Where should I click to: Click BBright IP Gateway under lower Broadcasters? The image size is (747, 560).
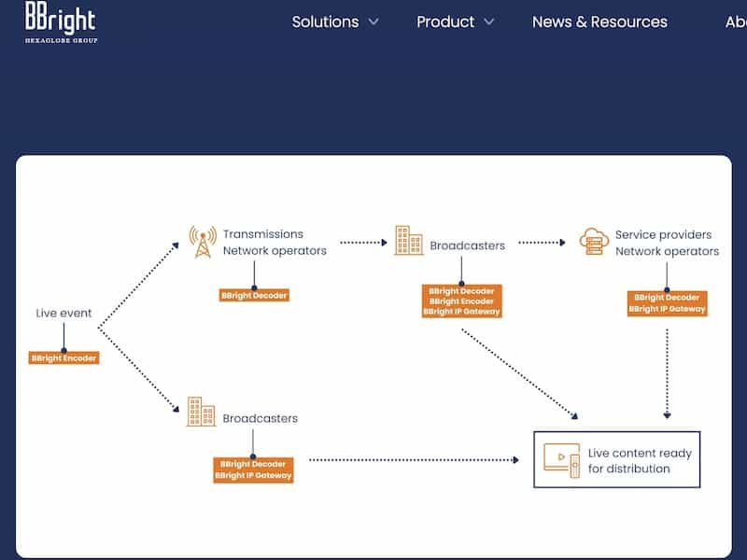click(x=253, y=475)
